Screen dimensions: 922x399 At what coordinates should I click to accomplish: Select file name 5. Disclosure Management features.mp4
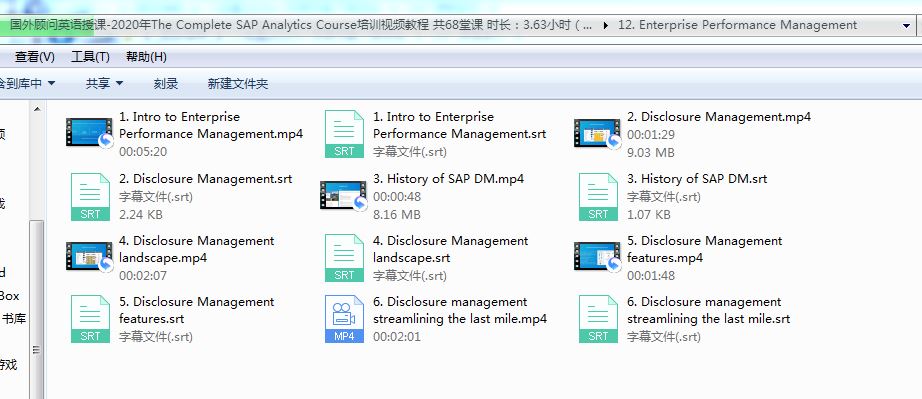tap(704, 249)
